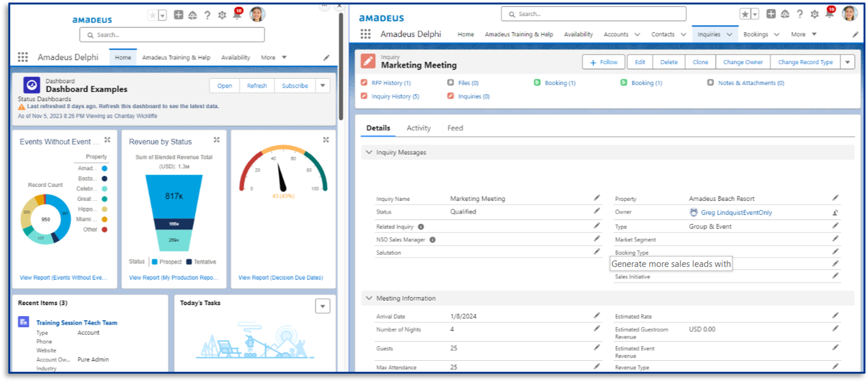Open the Setup gear in right window
This screenshot has width=868, height=382.
point(815,14)
